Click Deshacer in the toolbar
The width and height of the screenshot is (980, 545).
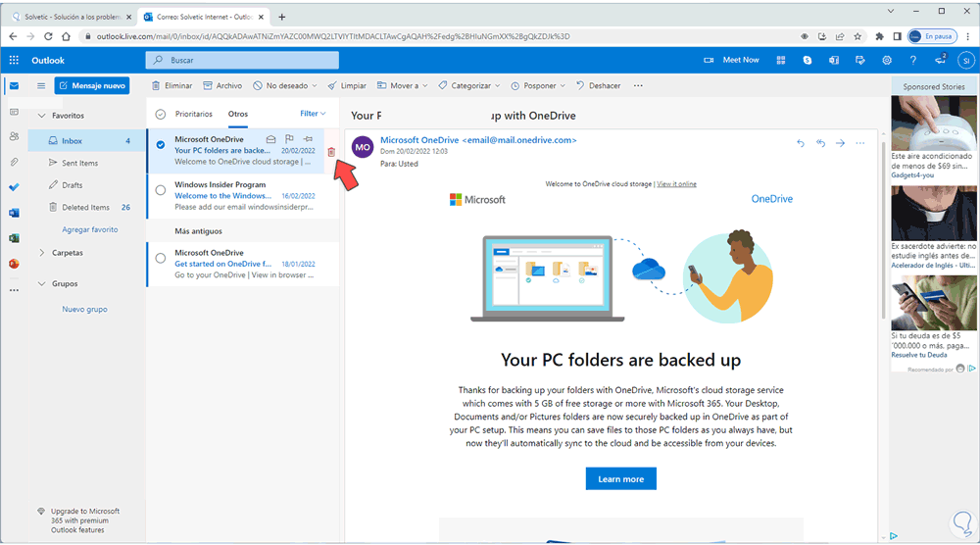point(598,85)
